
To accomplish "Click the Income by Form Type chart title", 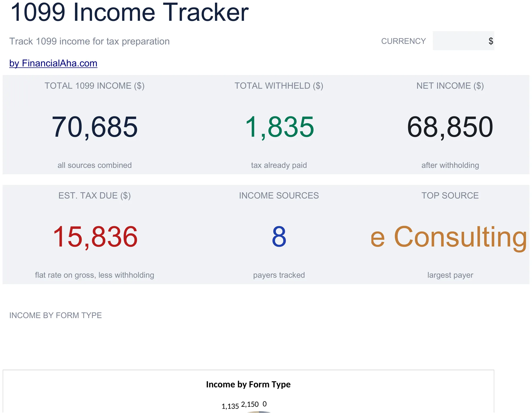I will click(x=248, y=384).
